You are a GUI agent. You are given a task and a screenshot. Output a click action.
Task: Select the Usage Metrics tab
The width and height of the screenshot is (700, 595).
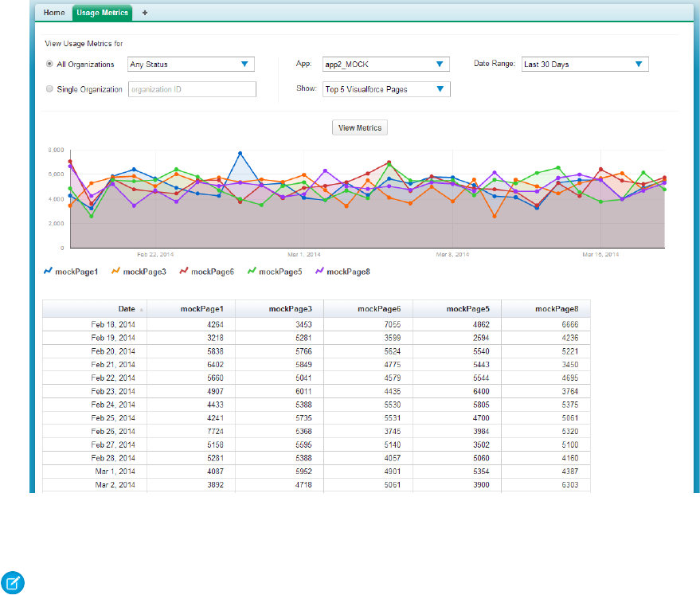click(x=103, y=13)
